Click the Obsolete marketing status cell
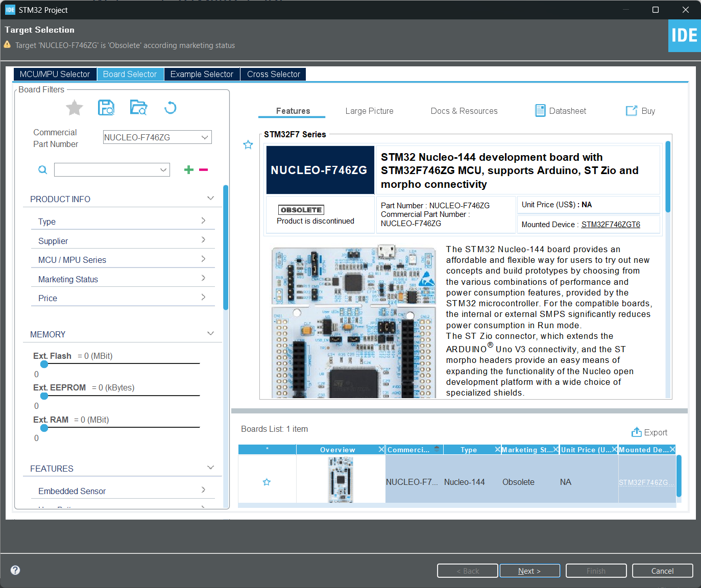Image resolution: width=701 pixels, height=588 pixels. tap(518, 482)
